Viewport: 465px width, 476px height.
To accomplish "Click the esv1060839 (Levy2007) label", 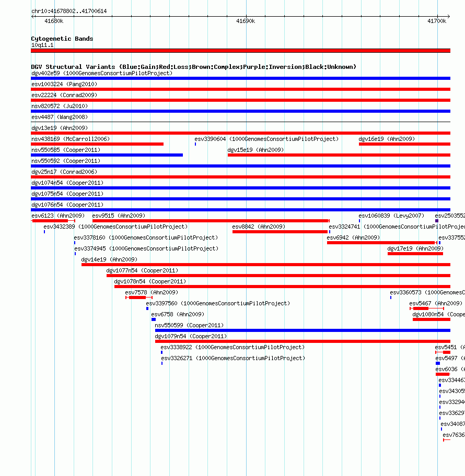I will coord(391,216).
